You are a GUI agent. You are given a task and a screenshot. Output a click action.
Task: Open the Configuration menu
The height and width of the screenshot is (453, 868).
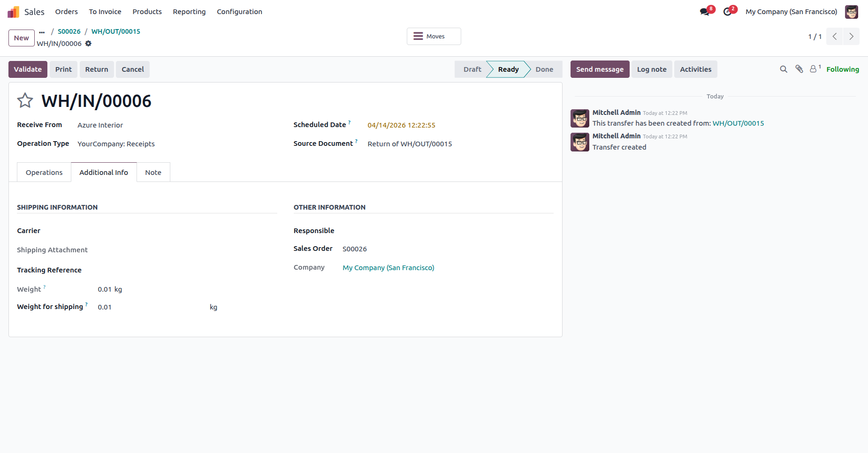pos(239,12)
